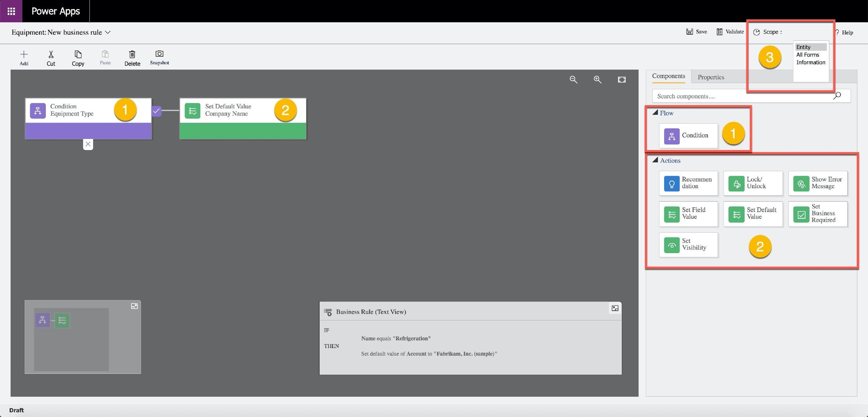Viewport: 868px width, 417px height.
Task: Expand the business rule name dropdown chevron
Action: [108, 32]
